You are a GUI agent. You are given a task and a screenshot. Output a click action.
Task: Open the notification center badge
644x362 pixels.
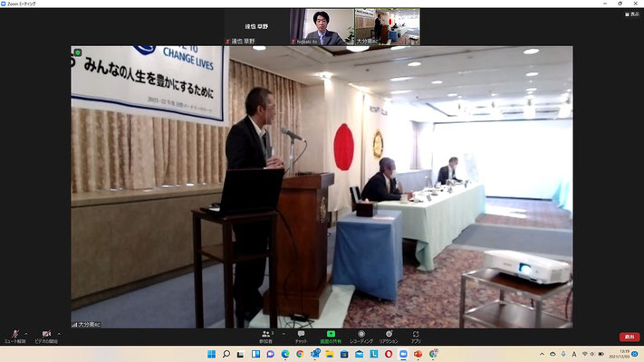635,354
